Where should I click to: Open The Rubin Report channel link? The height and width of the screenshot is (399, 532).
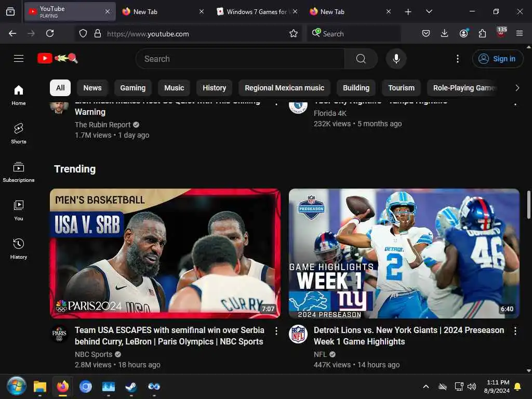102,125
